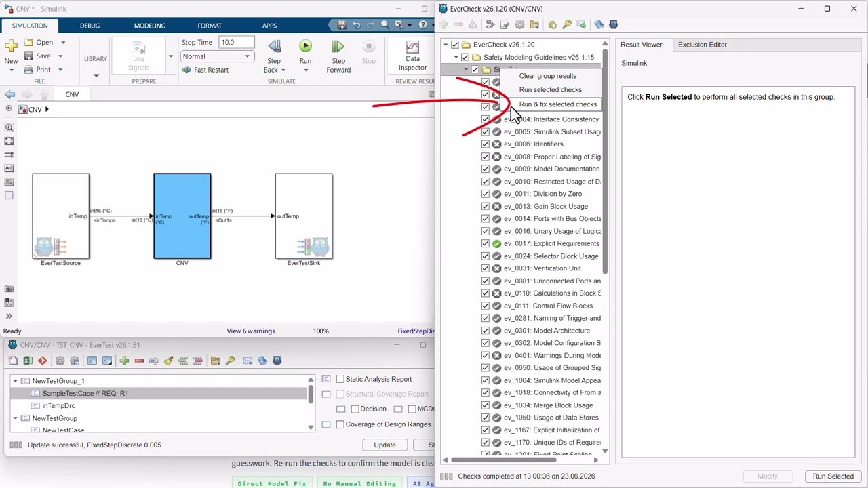Screen dimensions: 868x488
Task: Click the Excel icon in EverTest toolbar
Action: (x=28, y=361)
